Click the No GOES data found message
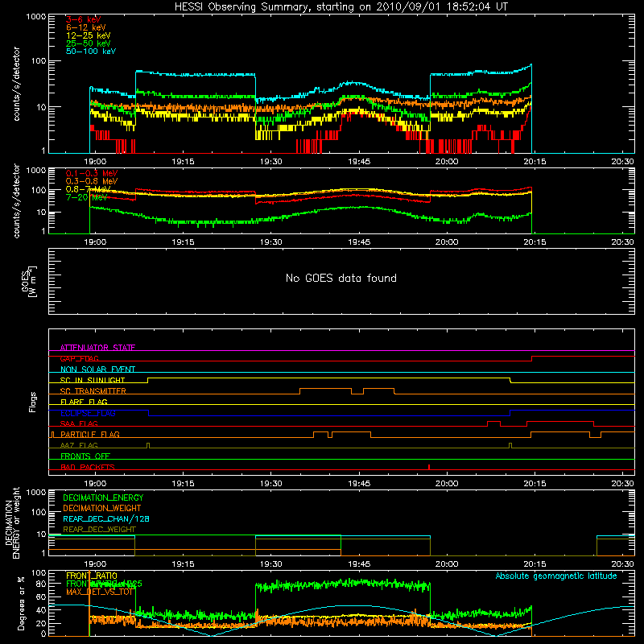Screen dimensions: 644x644 click(341, 278)
